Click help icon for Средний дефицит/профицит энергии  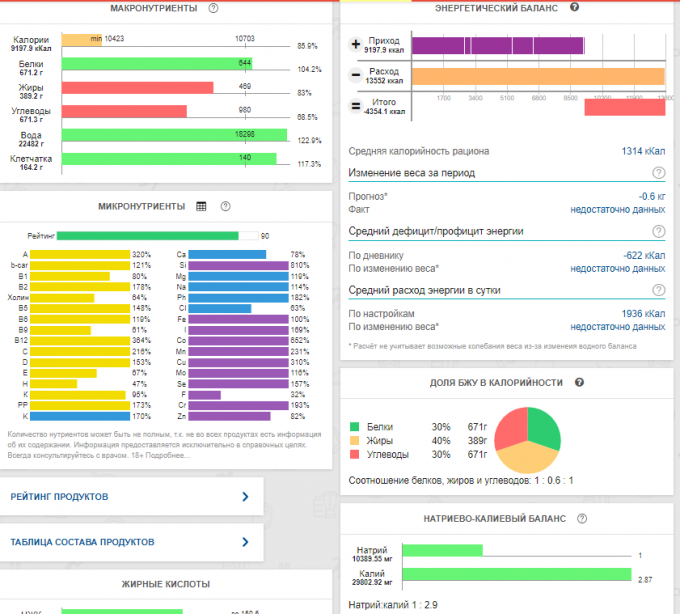(658, 232)
